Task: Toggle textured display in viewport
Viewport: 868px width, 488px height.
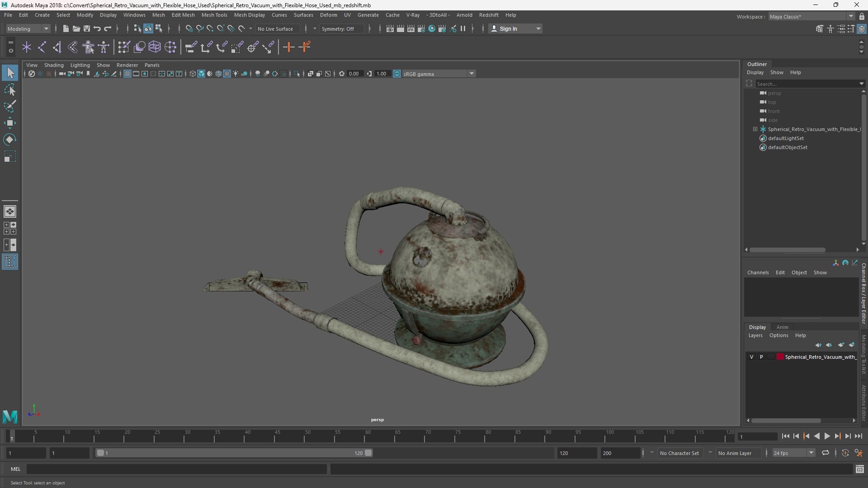Action: (x=227, y=74)
